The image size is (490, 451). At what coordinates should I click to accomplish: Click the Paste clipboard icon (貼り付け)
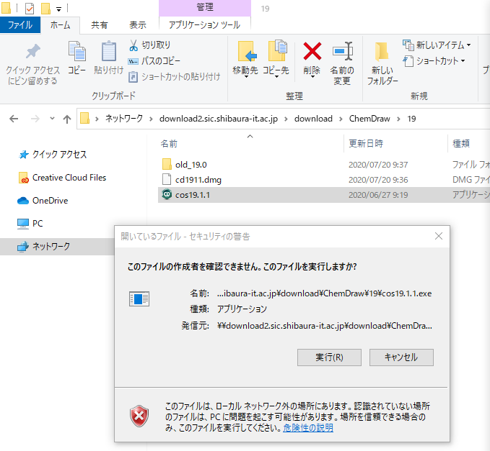coord(109,51)
